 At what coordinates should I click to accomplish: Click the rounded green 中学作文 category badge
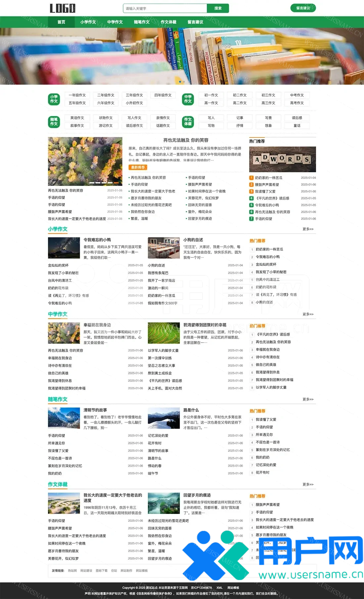coord(188,99)
